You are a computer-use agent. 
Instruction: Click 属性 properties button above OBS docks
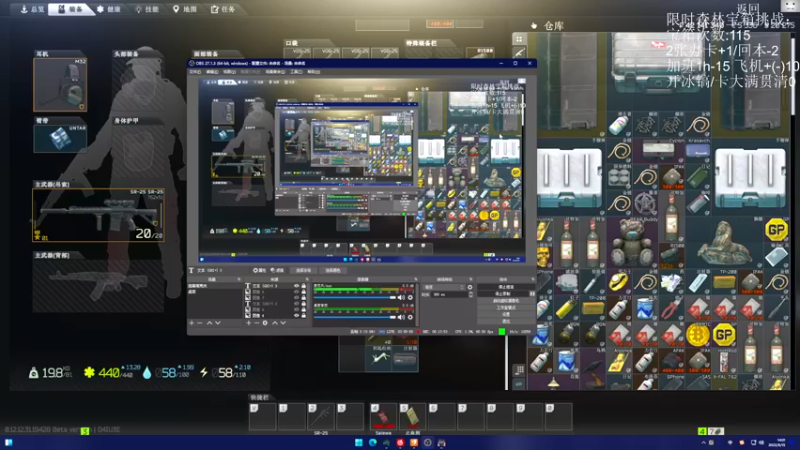260,270
